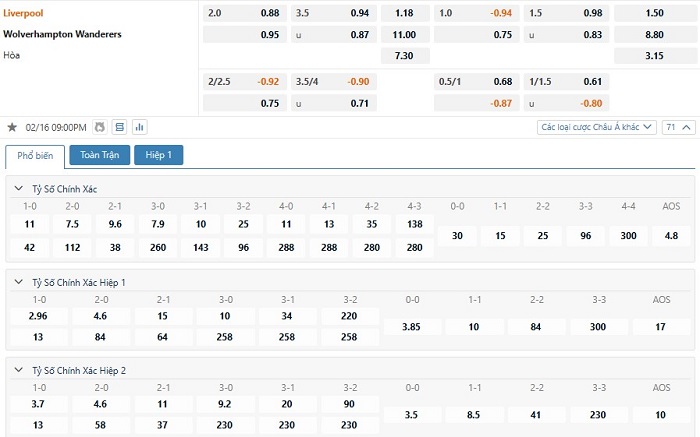This screenshot has width=700, height=437.
Task: Pick first-half under odds 0.83
Action: click(567, 34)
